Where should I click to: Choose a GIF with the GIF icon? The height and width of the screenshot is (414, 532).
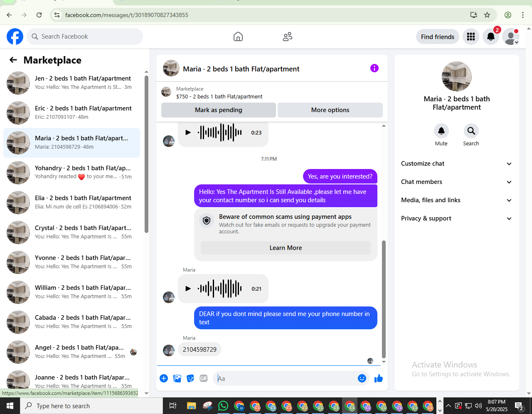(x=204, y=378)
